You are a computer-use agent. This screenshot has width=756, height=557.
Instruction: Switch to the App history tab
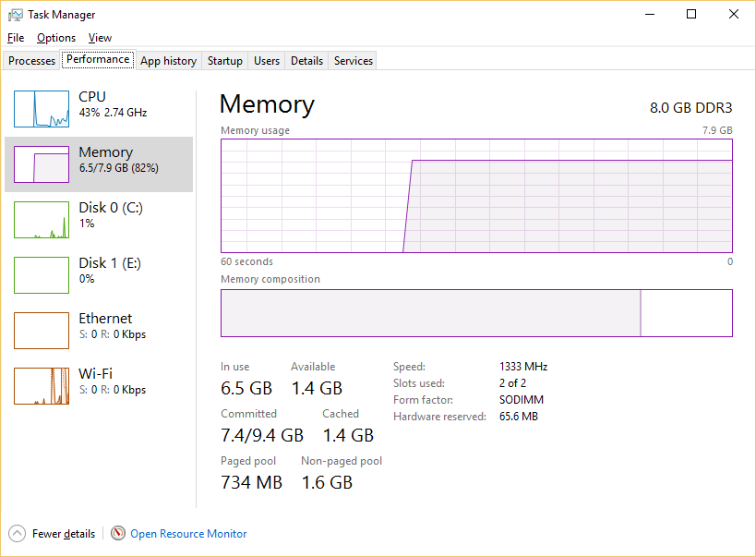pos(168,61)
